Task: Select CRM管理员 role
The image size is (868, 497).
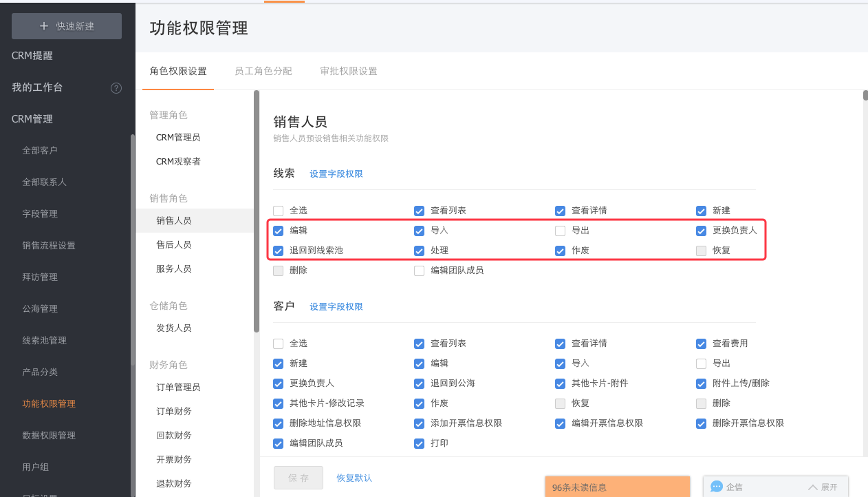Action: (178, 138)
